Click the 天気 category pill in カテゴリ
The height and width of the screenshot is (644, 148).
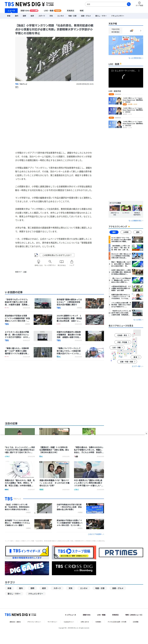(x=71, y=588)
